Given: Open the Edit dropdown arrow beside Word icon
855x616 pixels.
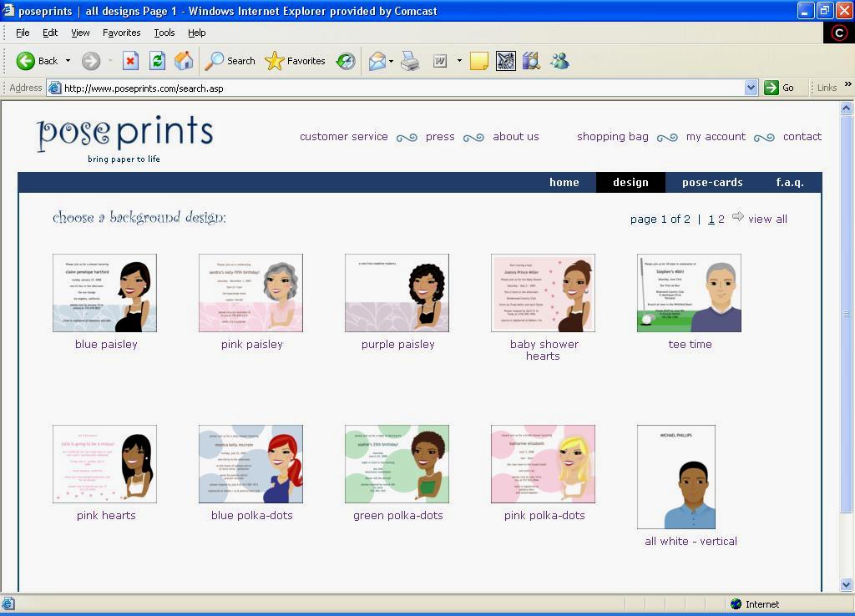Looking at the screenshot, I should (459, 61).
